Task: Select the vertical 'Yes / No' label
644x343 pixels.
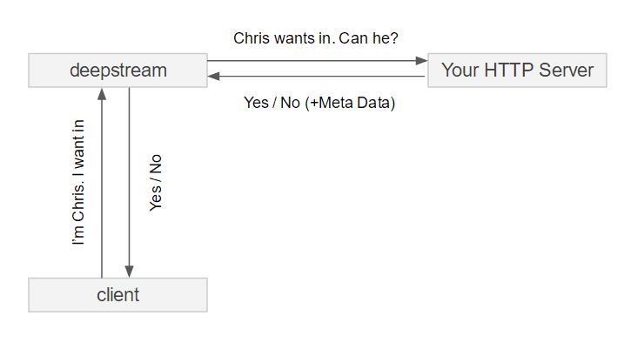Action: 155,183
